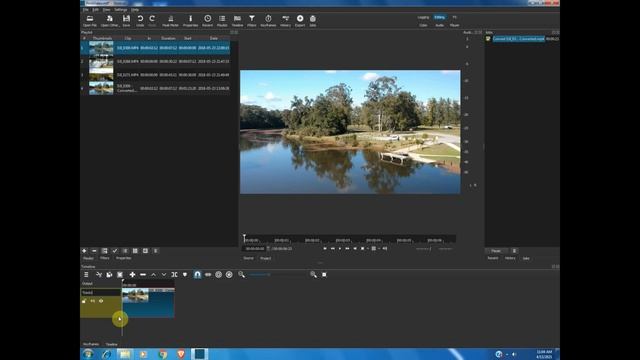Click the timeline Overwrite (down arrow) icon
This screenshot has width=640, height=360.
(x=164, y=275)
